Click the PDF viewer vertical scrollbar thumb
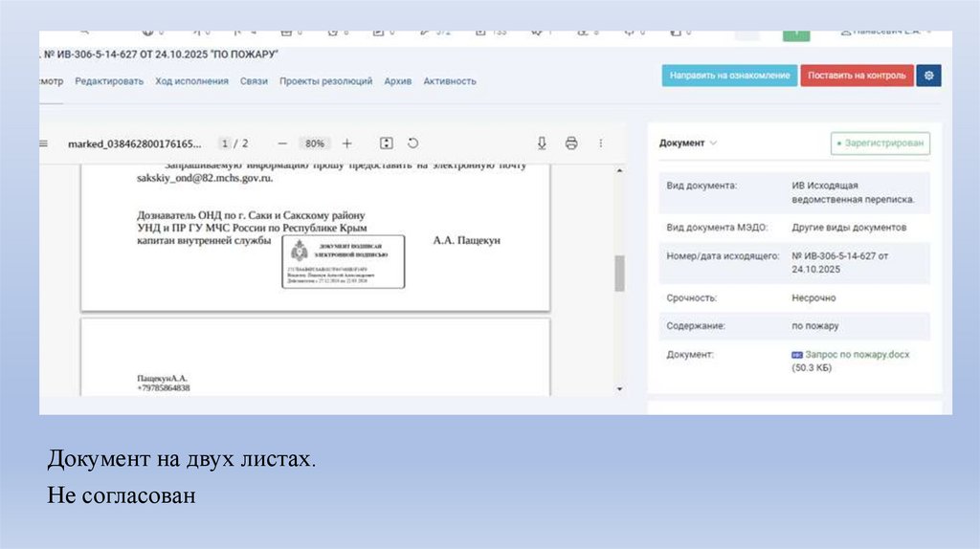This screenshot has width=980, height=549. click(x=619, y=274)
